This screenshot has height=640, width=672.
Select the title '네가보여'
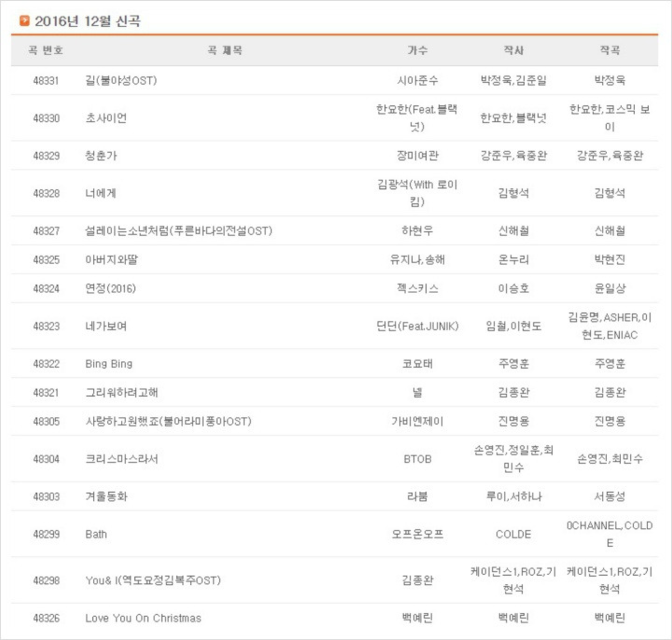(x=105, y=327)
